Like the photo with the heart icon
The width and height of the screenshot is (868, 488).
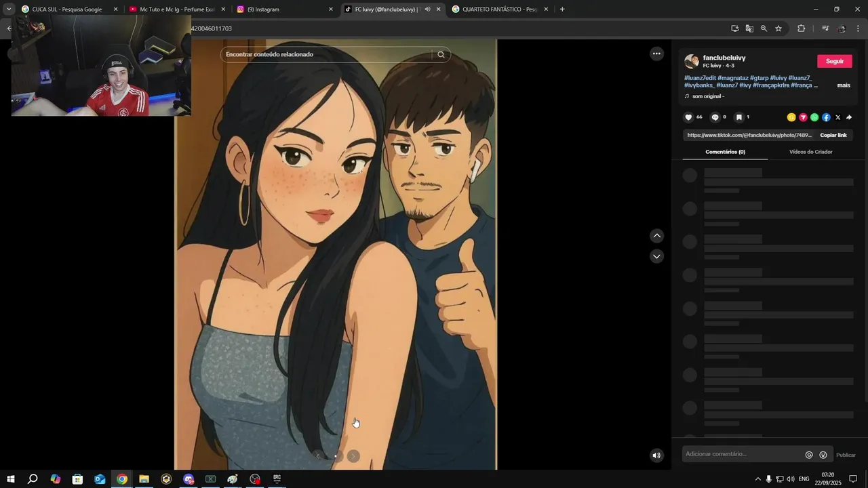[x=688, y=117]
